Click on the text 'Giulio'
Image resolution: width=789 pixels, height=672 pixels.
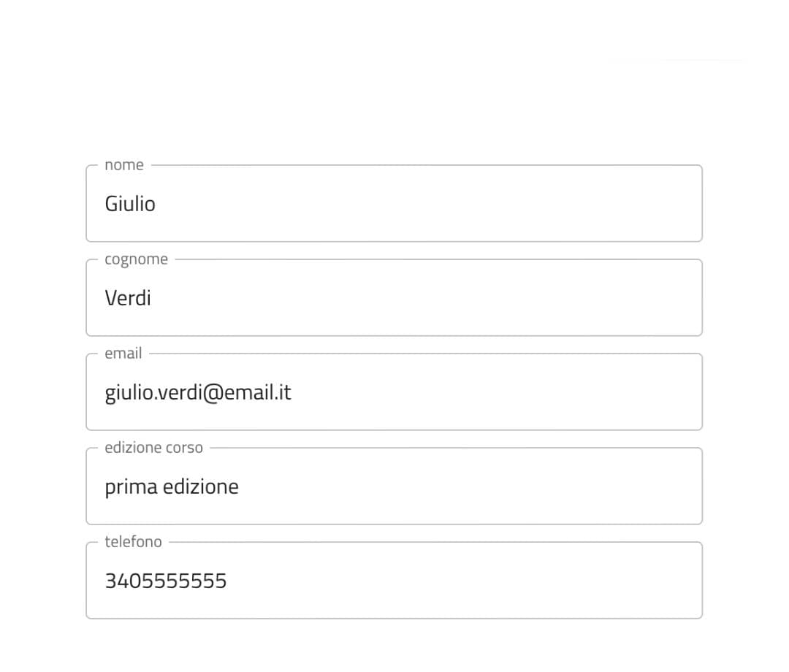click(x=130, y=204)
